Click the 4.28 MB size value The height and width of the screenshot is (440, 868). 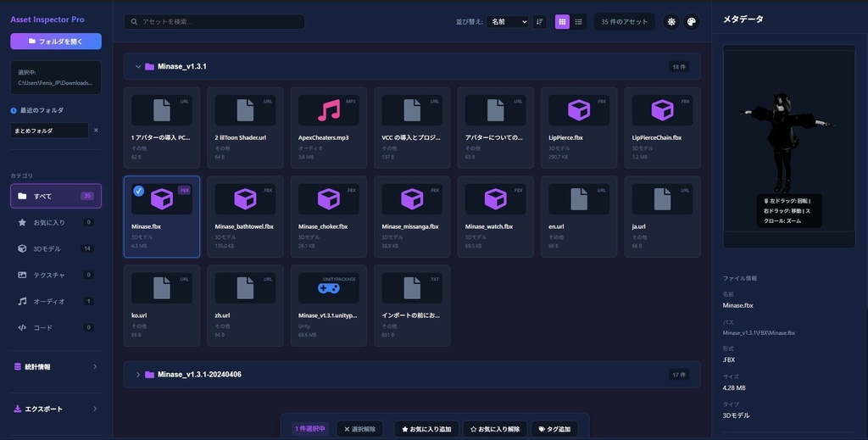pos(734,387)
